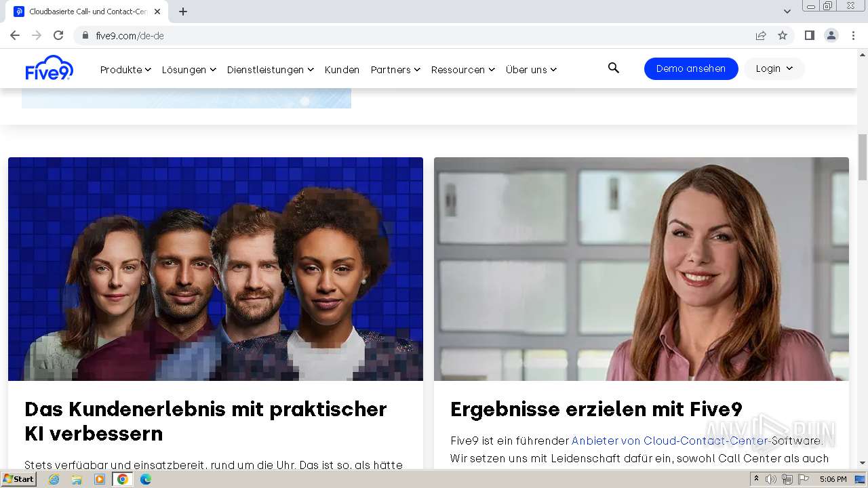
Task: Click heading Ergebnisse erzielen mit Five9
Action: [597, 409]
